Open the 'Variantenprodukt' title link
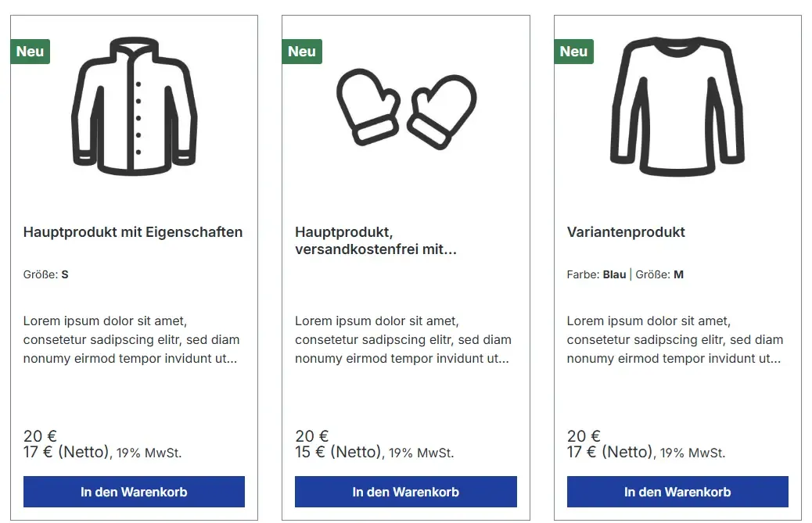 click(x=626, y=232)
